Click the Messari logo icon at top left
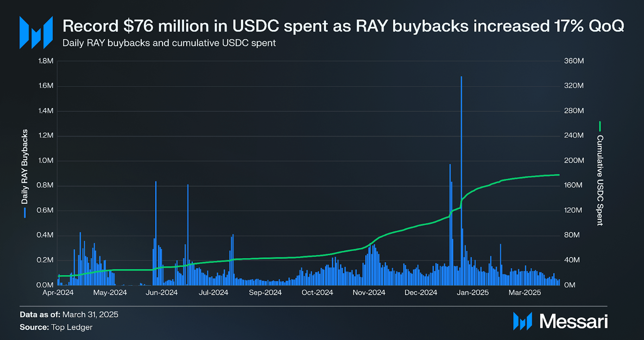Screen dimensions: 644x340 pos(36,32)
